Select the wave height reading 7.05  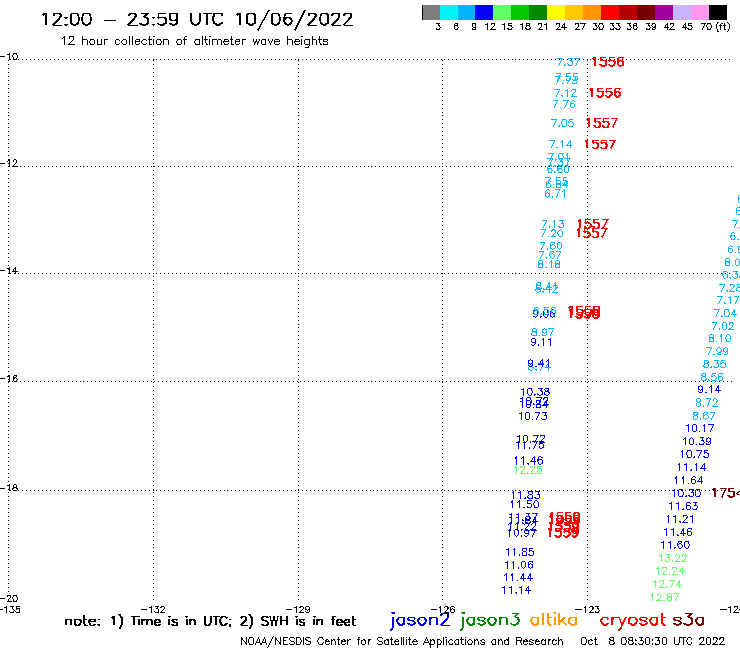[562, 123]
